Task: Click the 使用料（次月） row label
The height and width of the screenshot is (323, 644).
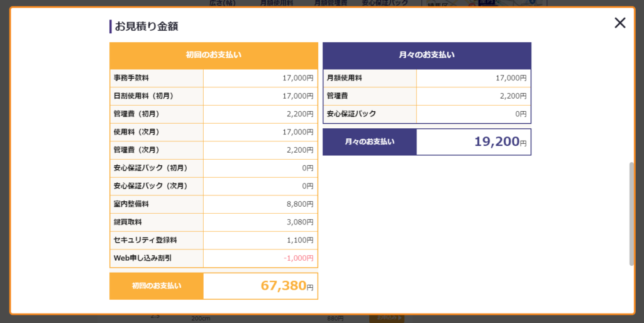Action: point(136,132)
